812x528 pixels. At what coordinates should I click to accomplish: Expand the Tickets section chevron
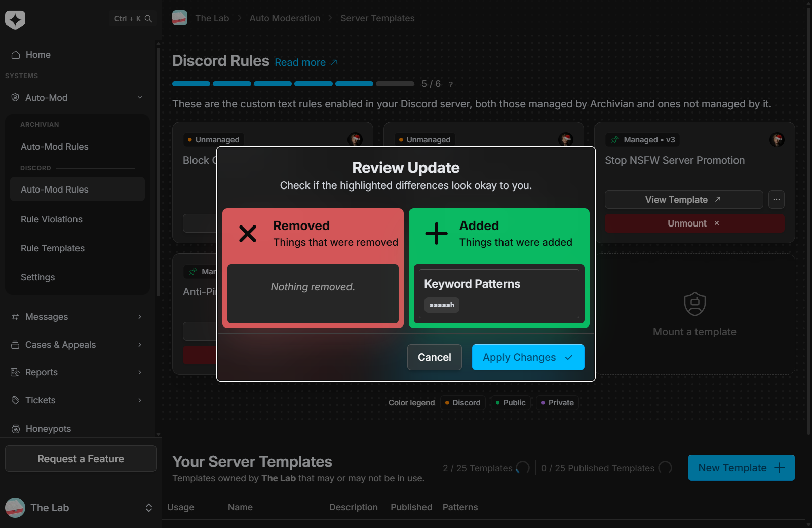pos(140,400)
